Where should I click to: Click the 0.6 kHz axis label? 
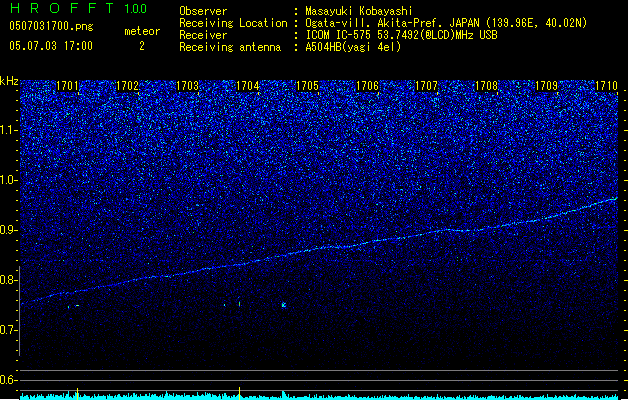9,380
